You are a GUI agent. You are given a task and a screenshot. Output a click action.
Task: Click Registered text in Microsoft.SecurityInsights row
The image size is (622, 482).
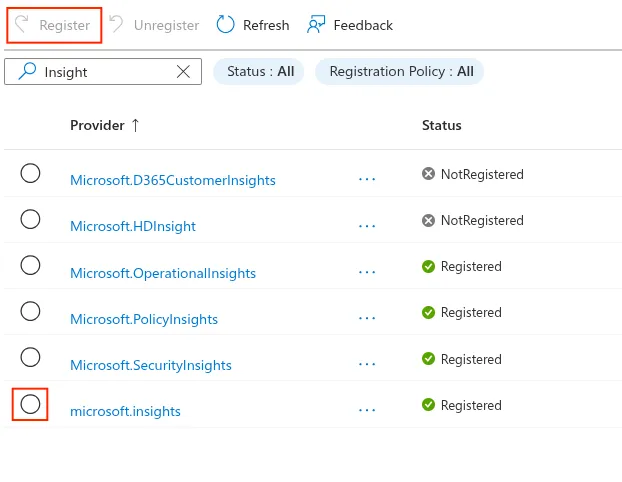tap(471, 359)
